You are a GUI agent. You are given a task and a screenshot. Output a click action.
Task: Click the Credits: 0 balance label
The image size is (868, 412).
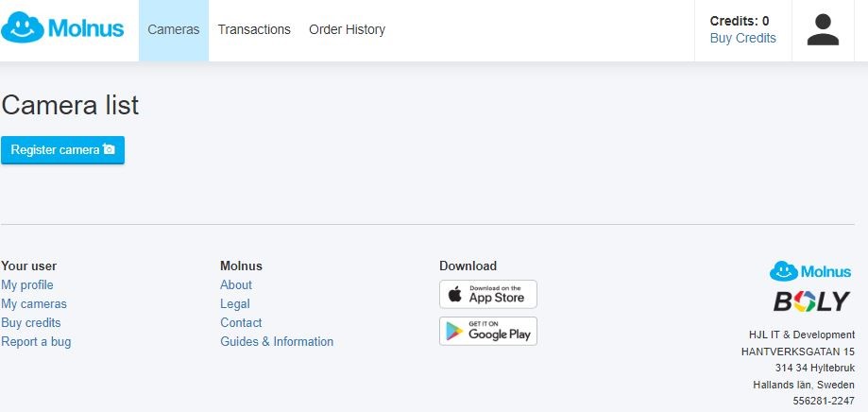pos(740,21)
